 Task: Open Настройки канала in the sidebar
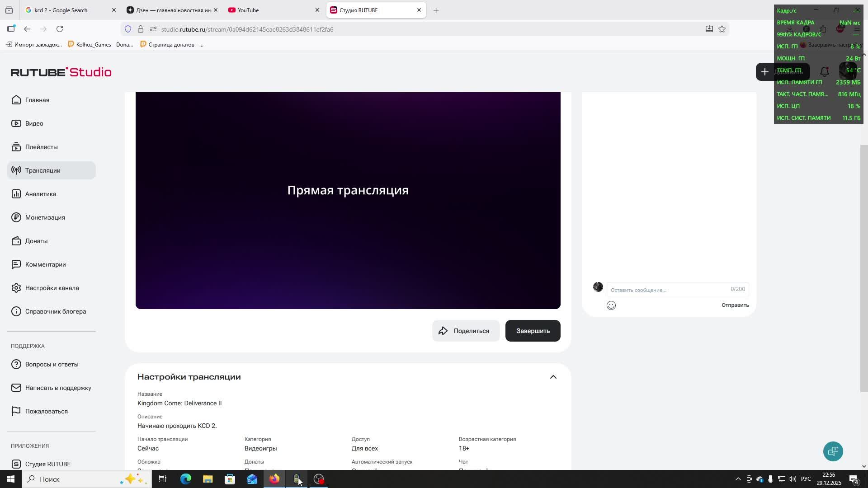coord(52,288)
